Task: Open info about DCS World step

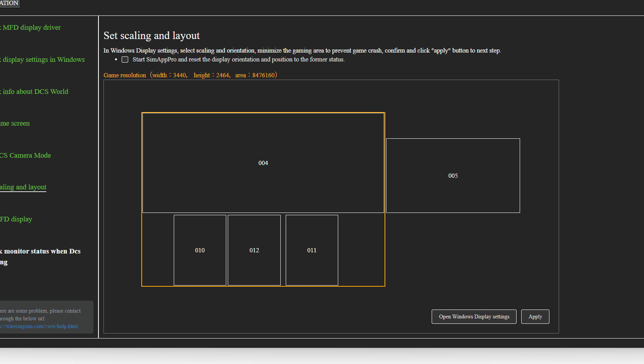Action: 34,92
